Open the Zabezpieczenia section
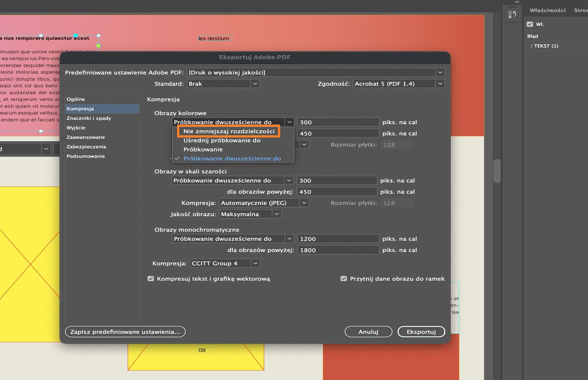The image size is (588, 380). 102,146
